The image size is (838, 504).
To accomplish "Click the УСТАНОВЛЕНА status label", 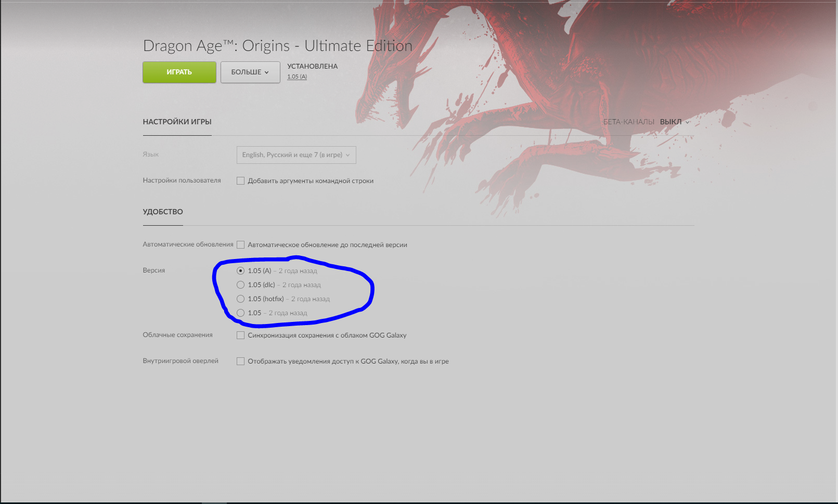I will pyautogui.click(x=312, y=67).
